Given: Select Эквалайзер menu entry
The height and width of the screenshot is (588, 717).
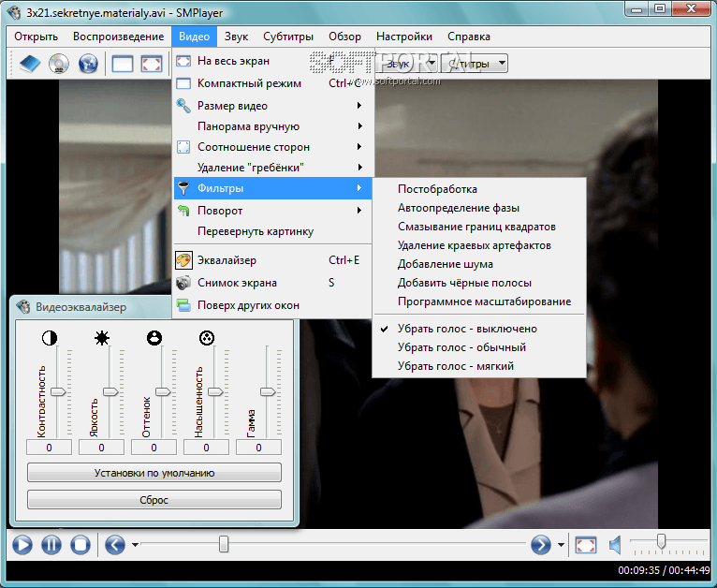Looking at the screenshot, I should pyautogui.click(x=272, y=260).
